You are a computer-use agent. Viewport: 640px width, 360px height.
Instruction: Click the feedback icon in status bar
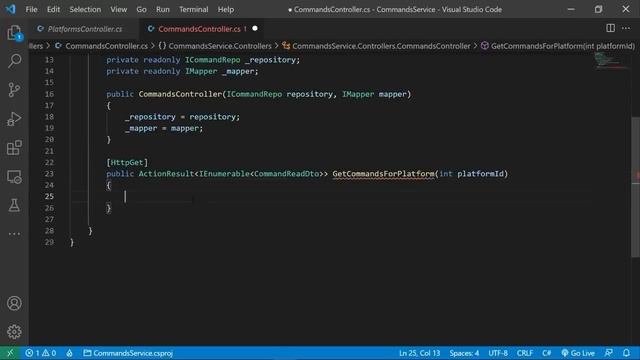click(609, 353)
